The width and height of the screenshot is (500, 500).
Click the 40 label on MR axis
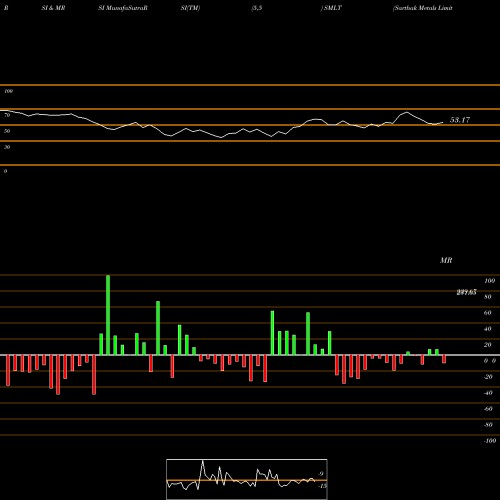pos(488,329)
